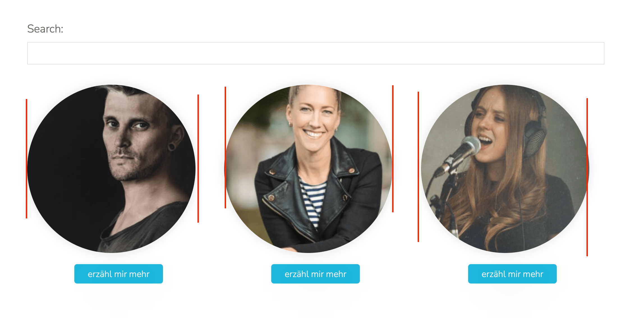Open the smiling blonde woman's portrait
Viewport: 644px width, 318px height.
pos(308,169)
